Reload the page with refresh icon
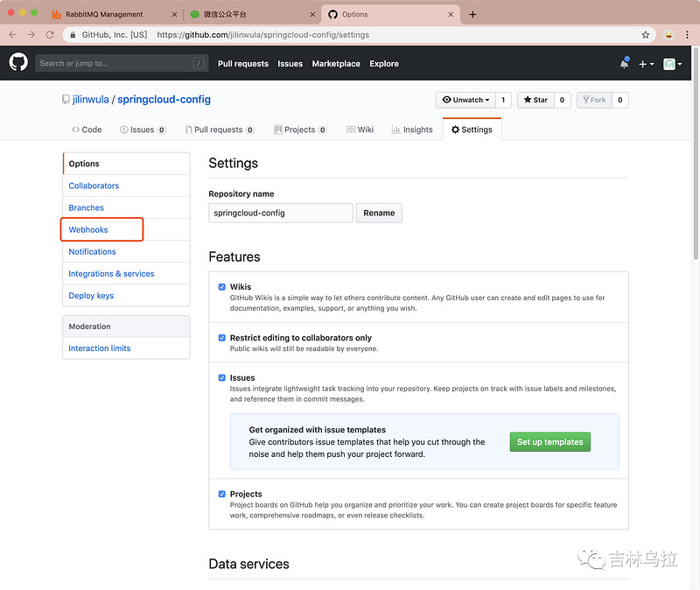The height and width of the screenshot is (590, 700). tap(50, 34)
